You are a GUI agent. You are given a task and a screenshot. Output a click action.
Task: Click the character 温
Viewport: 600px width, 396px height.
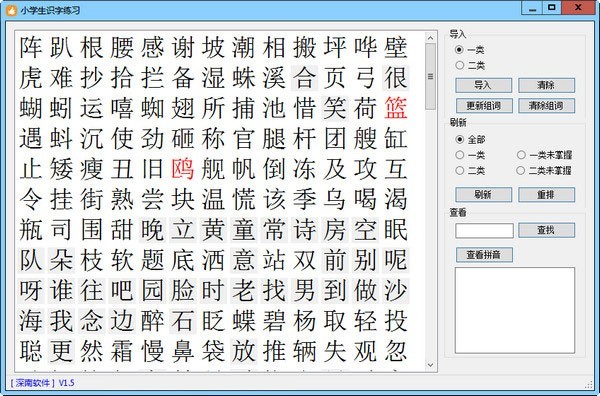coord(213,199)
